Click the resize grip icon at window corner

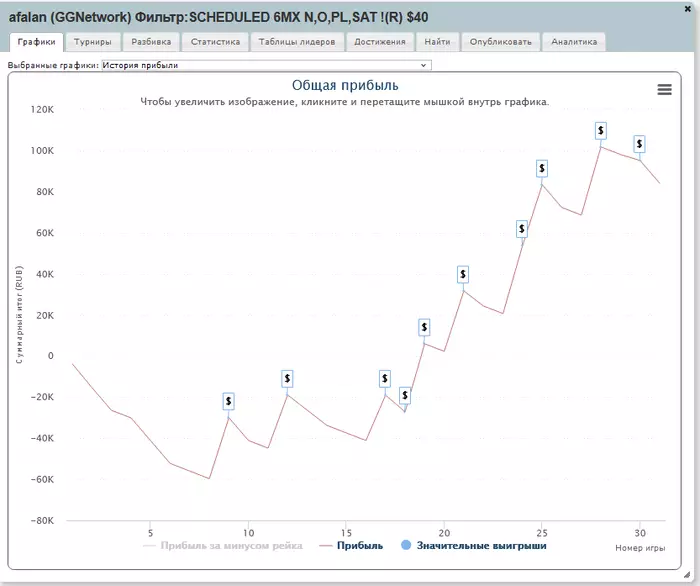687,575
